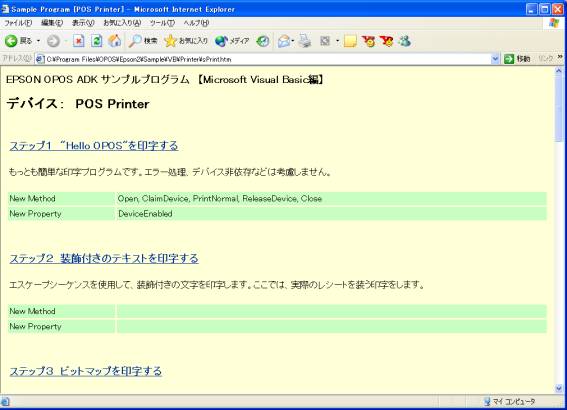Click the Back arrow button
The image size is (567, 410).
[11, 41]
